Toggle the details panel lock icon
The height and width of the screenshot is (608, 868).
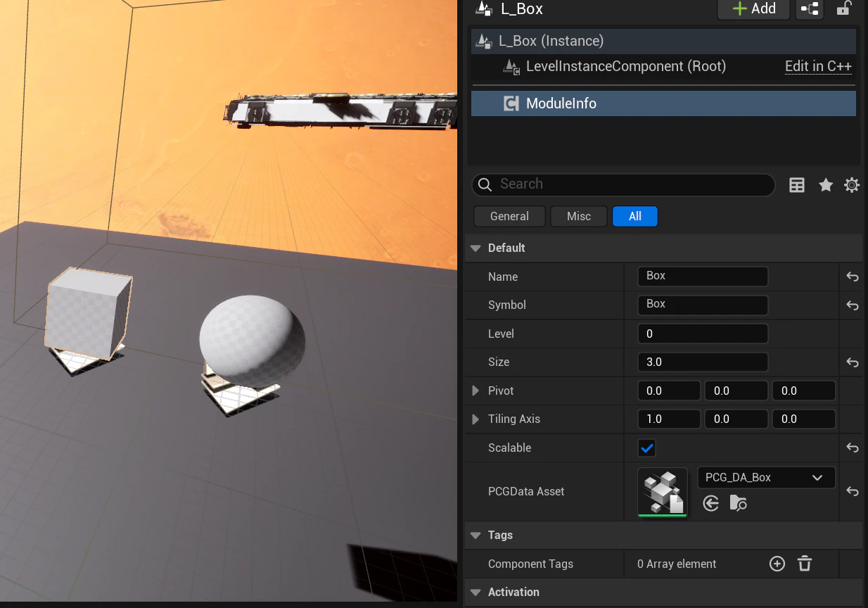tap(843, 8)
